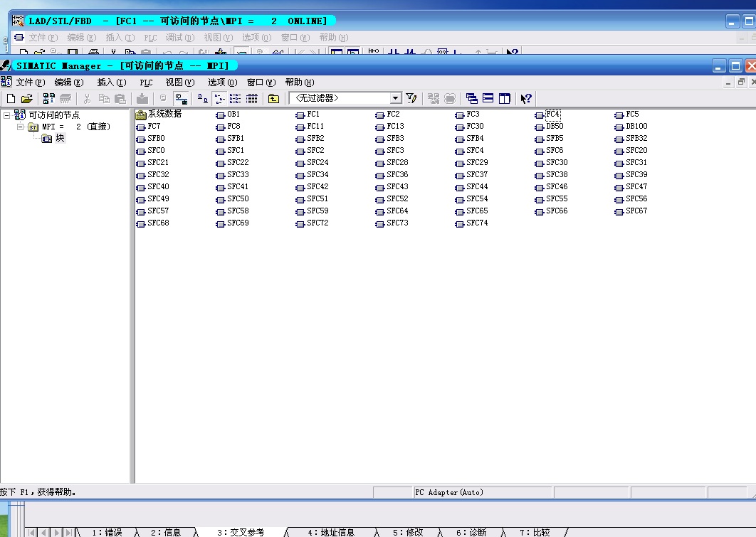
Task: Open the 插入(I) menu in SIMATIC Manager
Action: pyautogui.click(x=111, y=83)
